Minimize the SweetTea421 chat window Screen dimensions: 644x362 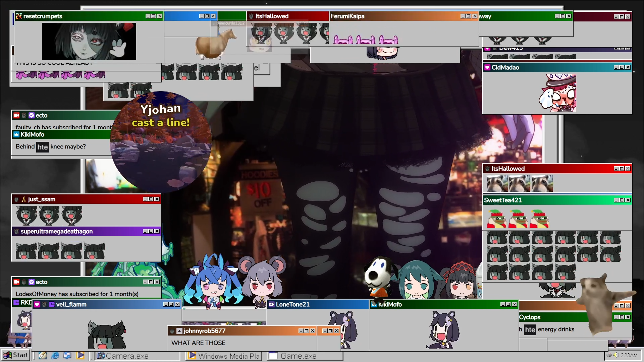[616, 200]
